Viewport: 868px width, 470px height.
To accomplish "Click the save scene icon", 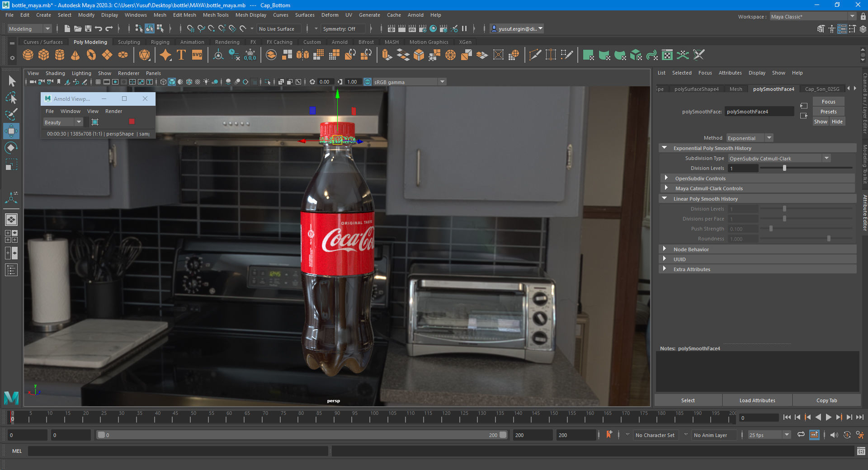I will (88, 28).
